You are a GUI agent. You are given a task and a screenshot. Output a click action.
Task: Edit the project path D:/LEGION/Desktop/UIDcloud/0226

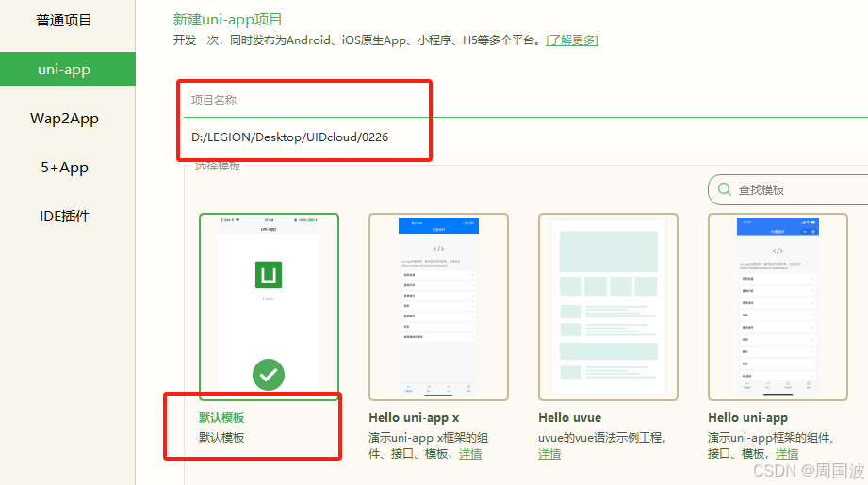click(x=525, y=137)
